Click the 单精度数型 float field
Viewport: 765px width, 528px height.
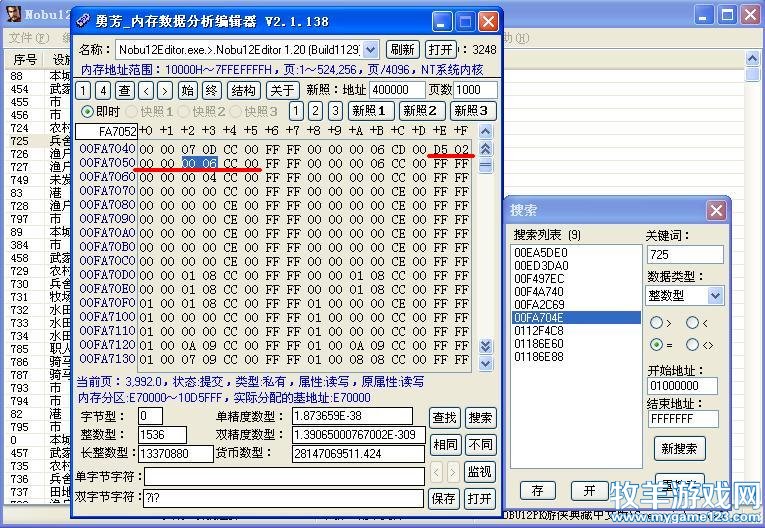(x=352, y=416)
